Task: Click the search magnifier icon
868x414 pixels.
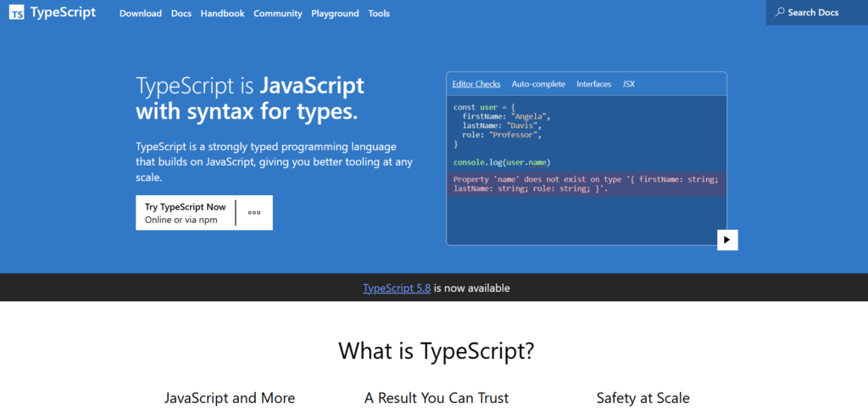Action: [780, 12]
